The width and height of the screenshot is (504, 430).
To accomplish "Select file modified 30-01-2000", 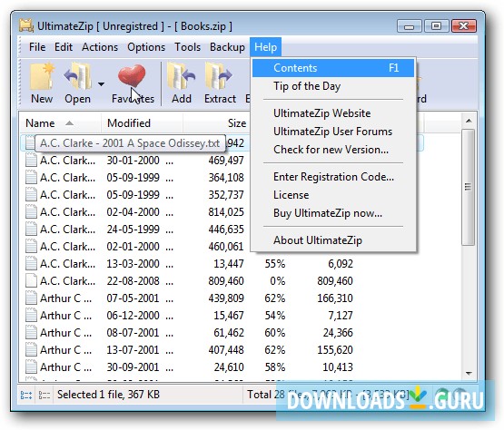I will pyautogui.click(x=133, y=161).
